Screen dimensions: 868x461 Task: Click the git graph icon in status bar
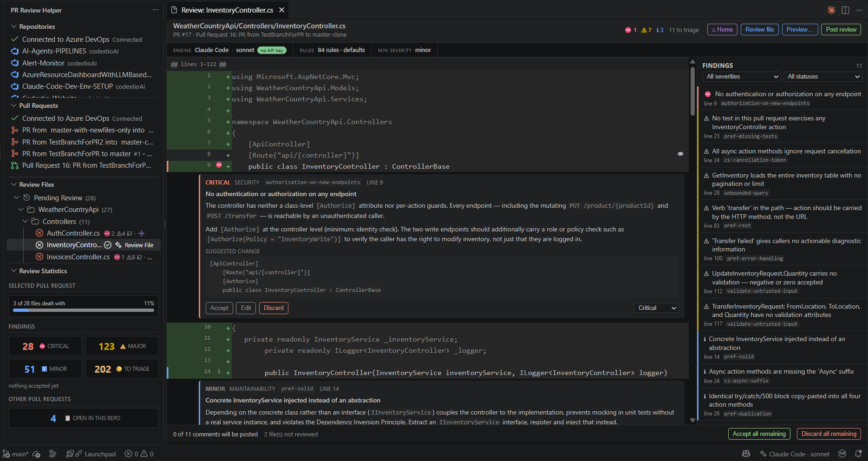[53, 454]
